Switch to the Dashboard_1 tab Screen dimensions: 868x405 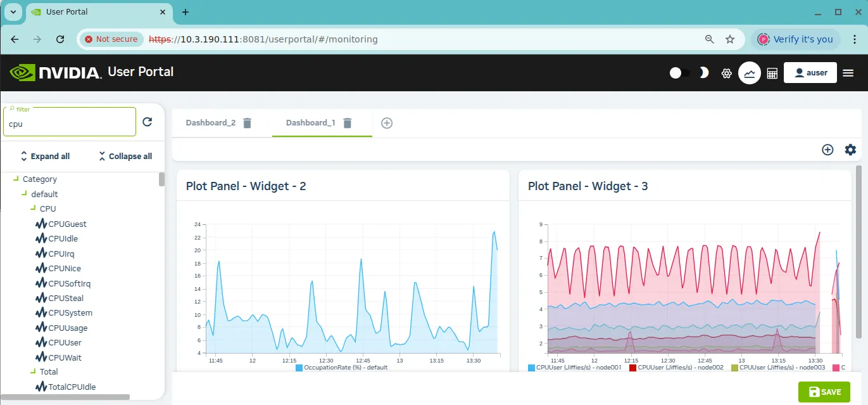pos(310,123)
